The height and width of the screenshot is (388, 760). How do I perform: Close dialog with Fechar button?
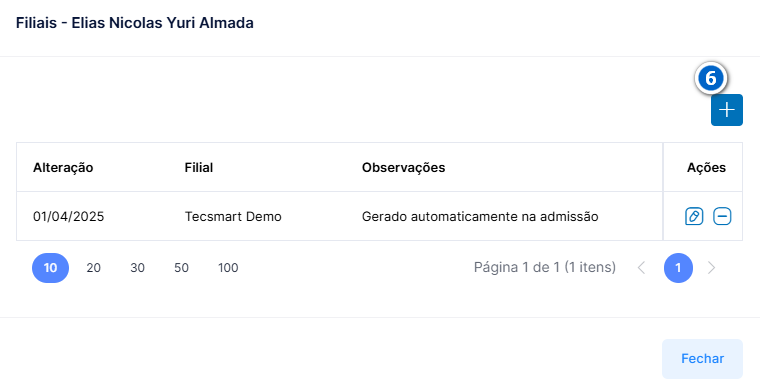pos(702,358)
